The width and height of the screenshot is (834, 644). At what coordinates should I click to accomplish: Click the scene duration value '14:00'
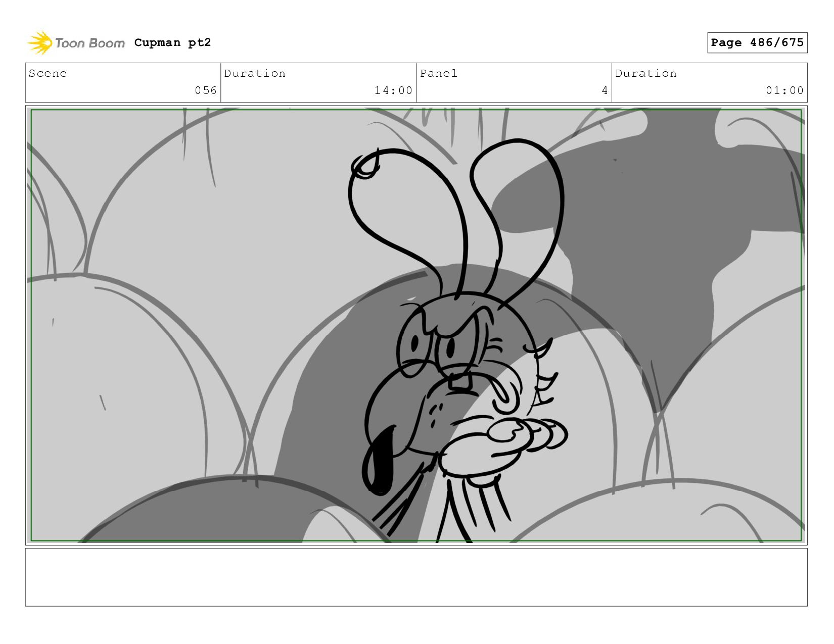tap(393, 90)
